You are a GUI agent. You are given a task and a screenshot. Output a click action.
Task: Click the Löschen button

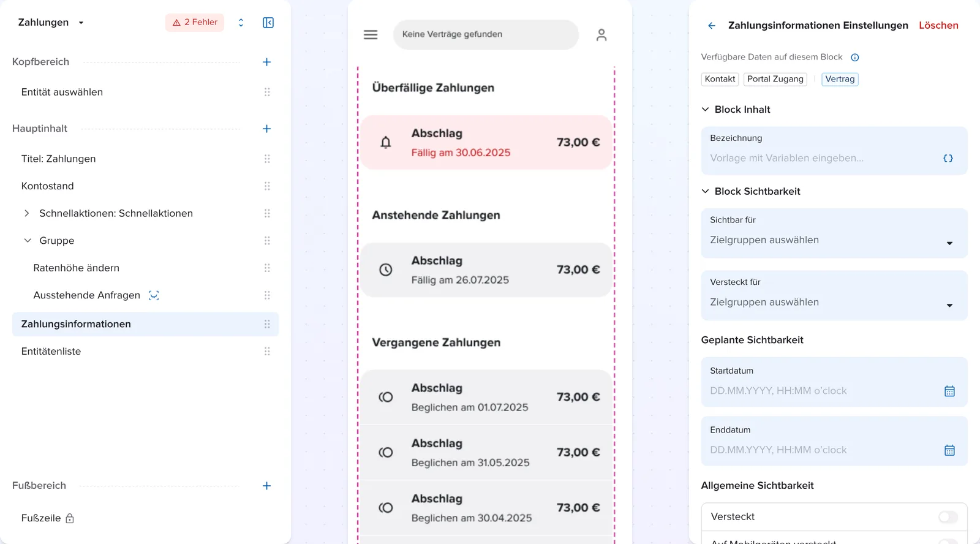pos(938,26)
